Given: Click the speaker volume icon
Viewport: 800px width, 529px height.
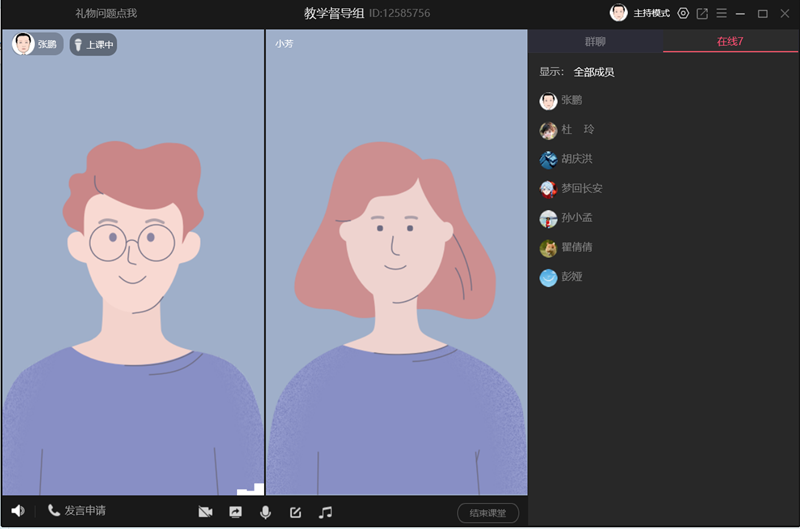Looking at the screenshot, I should [x=18, y=511].
